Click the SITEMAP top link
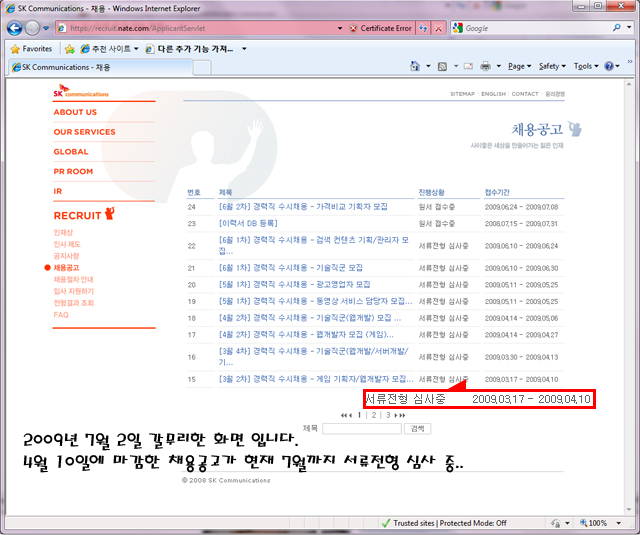Image resolution: width=640 pixels, height=535 pixels. click(x=462, y=94)
